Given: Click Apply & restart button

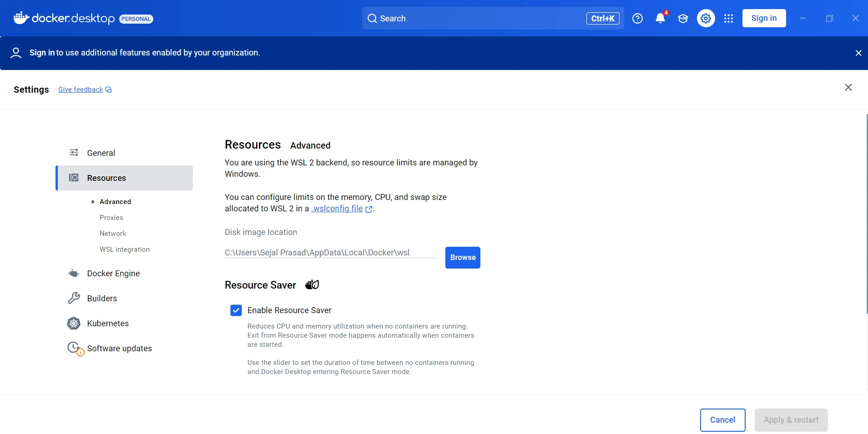Looking at the screenshot, I should point(791,420).
